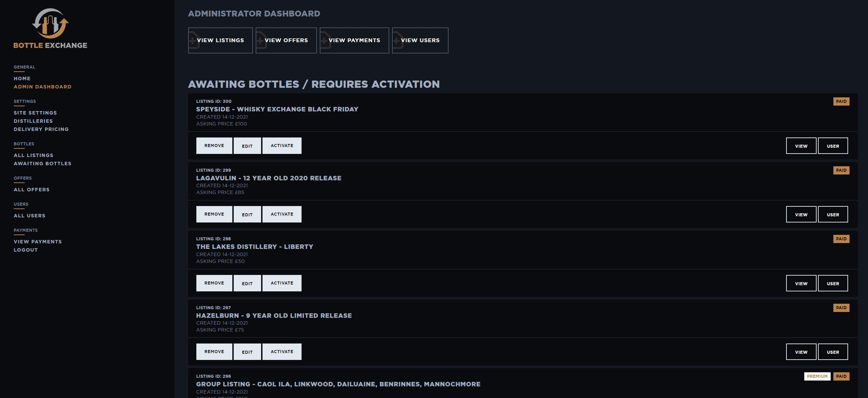Navigate to the Distilleries page
Viewport: 868px width, 398px height.
pos(33,121)
